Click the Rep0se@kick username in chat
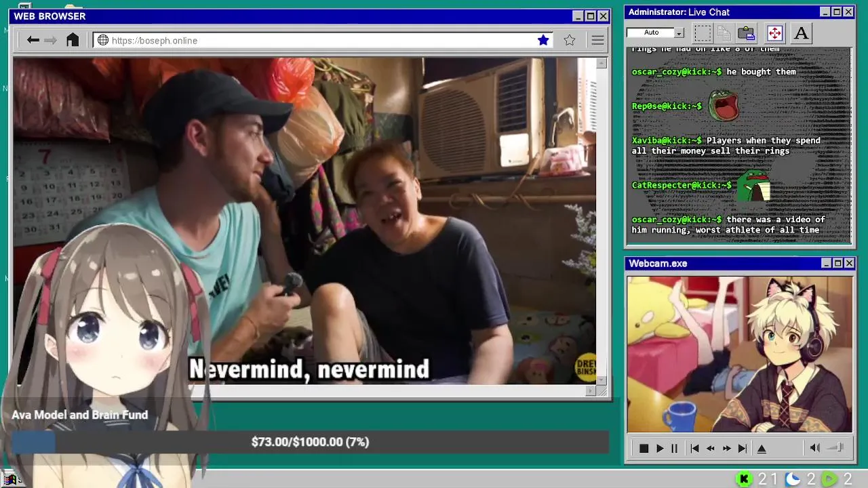This screenshot has width=868, height=488. click(667, 106)
